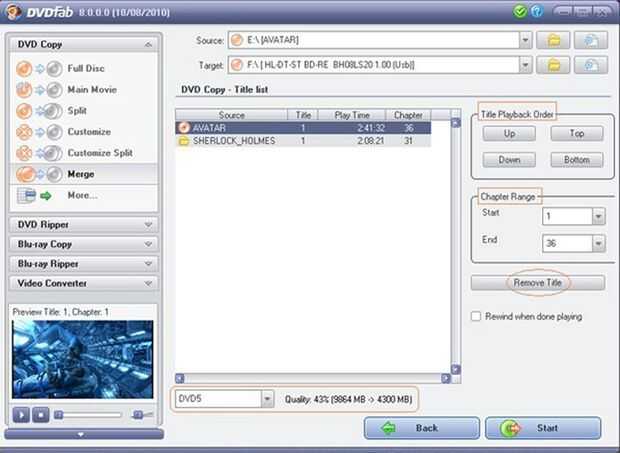Open the End chapter dropdown
This screenshot has height=453, width=620.
pyautogui.click(x=599, y=243)
